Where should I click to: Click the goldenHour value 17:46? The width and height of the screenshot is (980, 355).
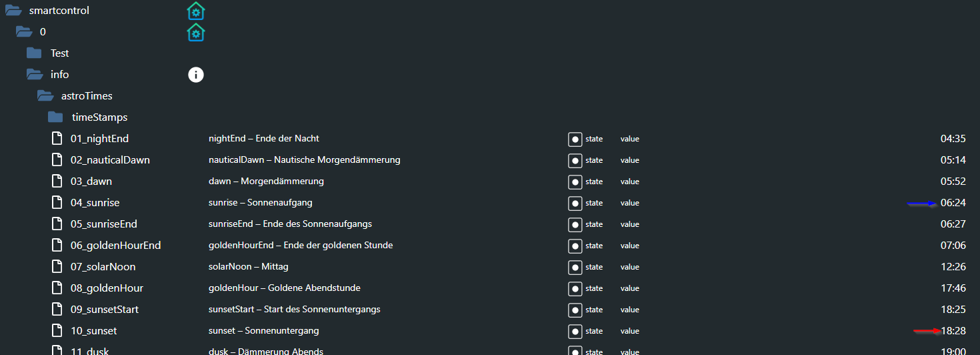pyautogui.click(x=953, y=288)
